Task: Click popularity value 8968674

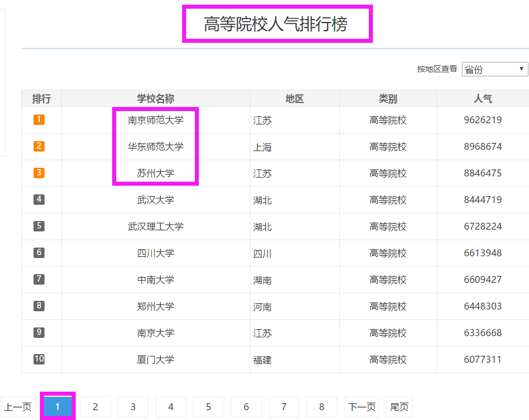Action: (x=483, y=146)
